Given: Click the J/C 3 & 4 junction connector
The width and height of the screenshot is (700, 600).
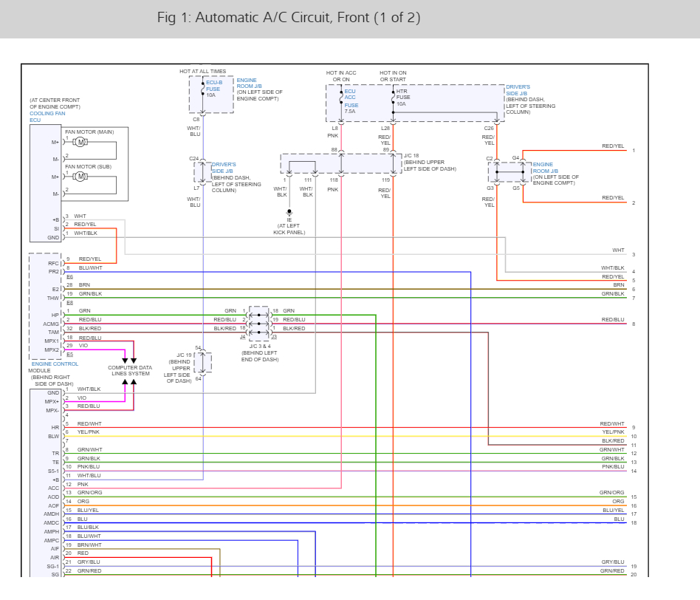Looking at the screenshot, I should click(x=260, y=323).
